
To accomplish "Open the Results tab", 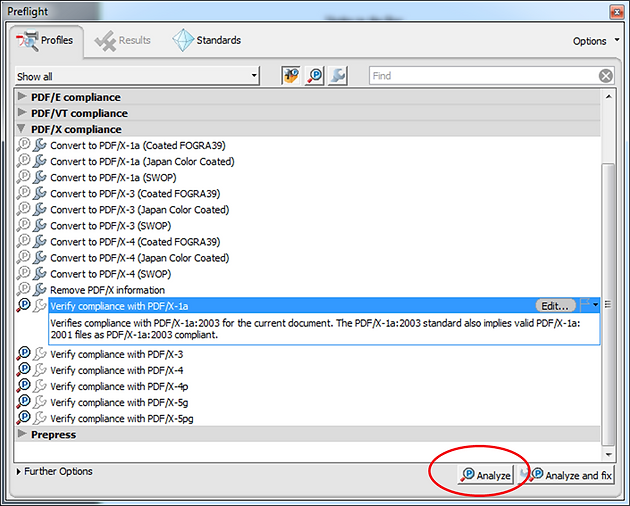I will click(123, 41).
